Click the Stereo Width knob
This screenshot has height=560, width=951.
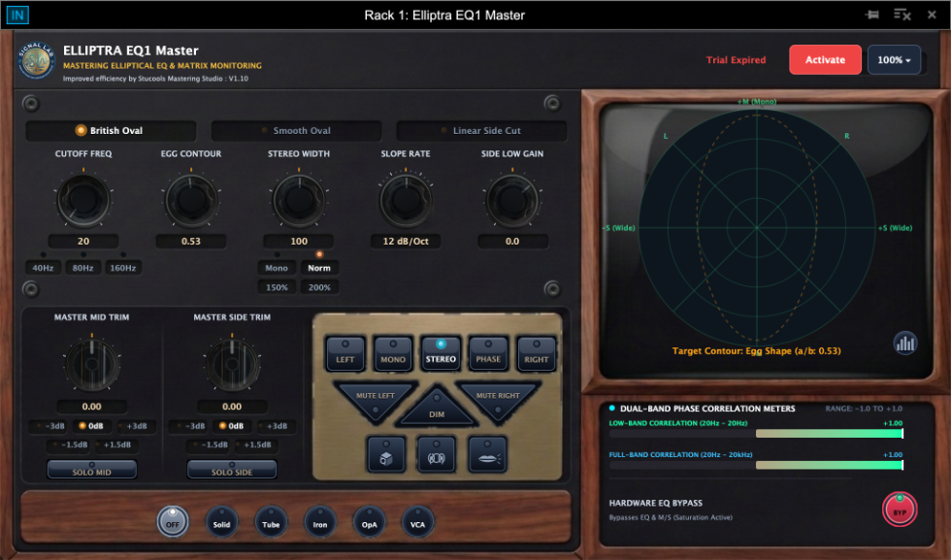click(x=299, y=199)
